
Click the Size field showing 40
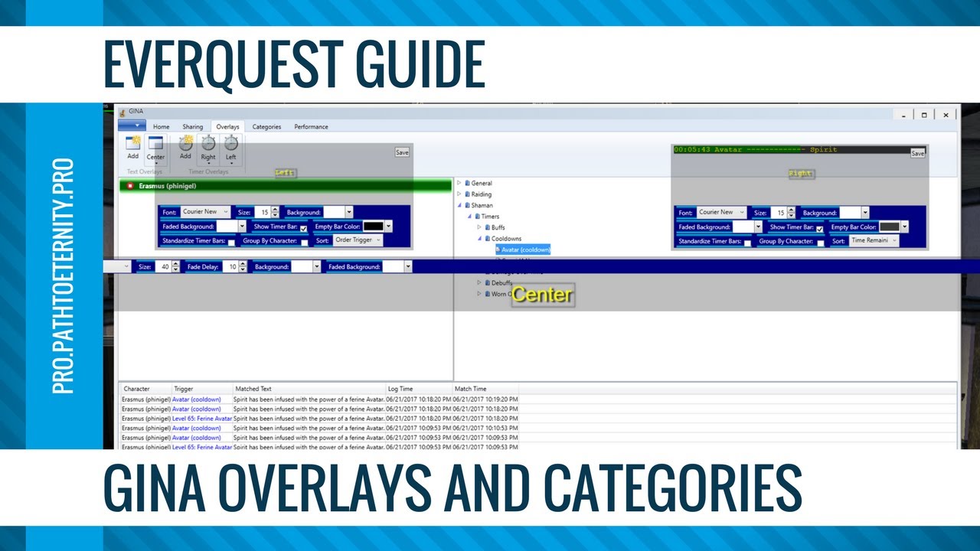point(163,266)
